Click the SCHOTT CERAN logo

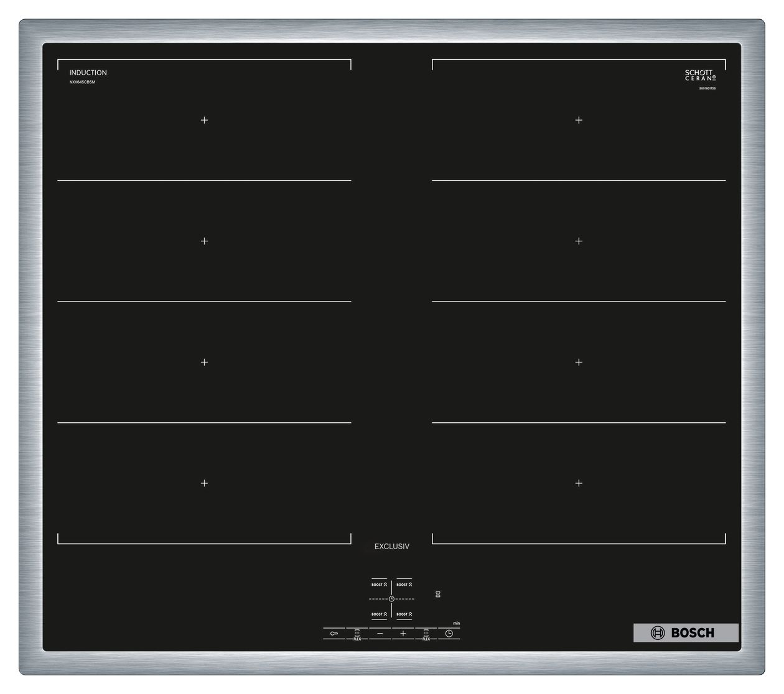pos(701,75)
